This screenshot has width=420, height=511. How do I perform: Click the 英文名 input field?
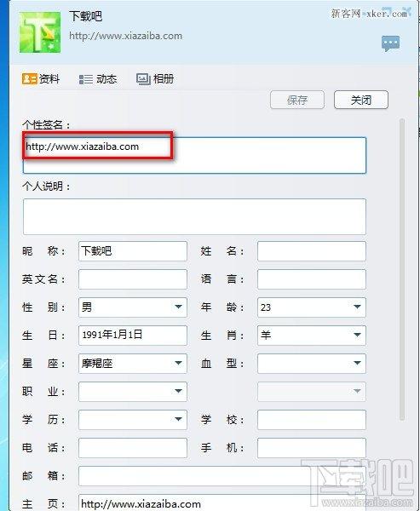pyautogui.click(x=133, y=279)
